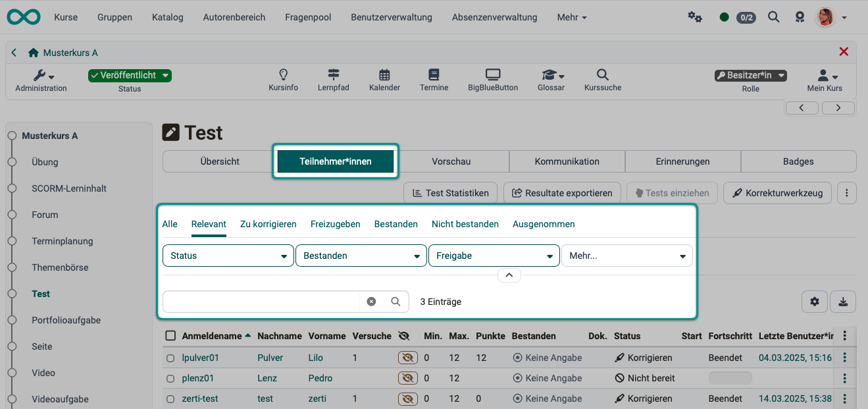The image size is (868, 409).
Task: Click into the table search field
Action: [x=261, y=302]
